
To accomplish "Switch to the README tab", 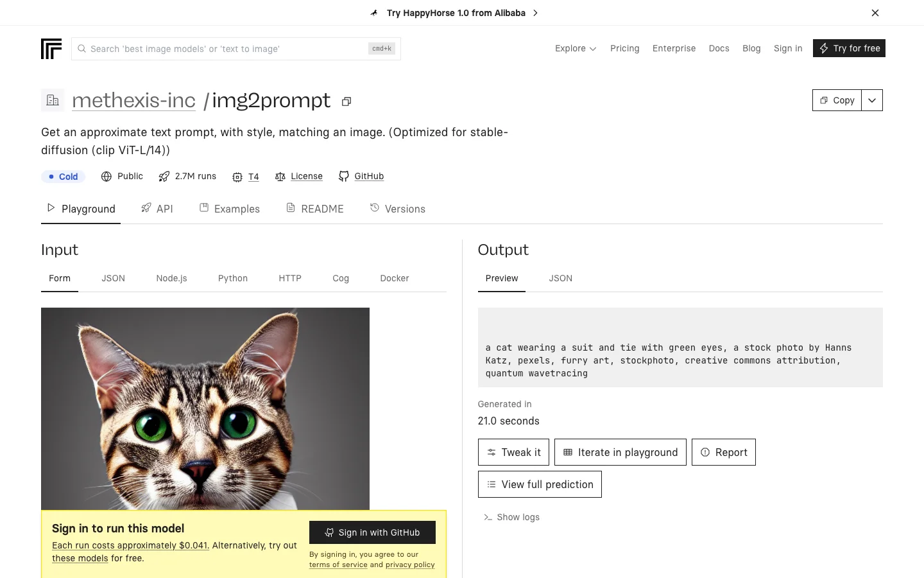I will [x=315, y=209].
